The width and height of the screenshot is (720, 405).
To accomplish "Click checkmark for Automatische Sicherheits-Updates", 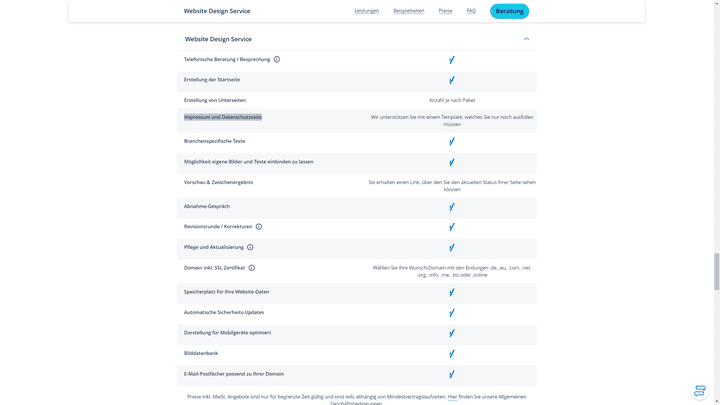I will [452, 313].
